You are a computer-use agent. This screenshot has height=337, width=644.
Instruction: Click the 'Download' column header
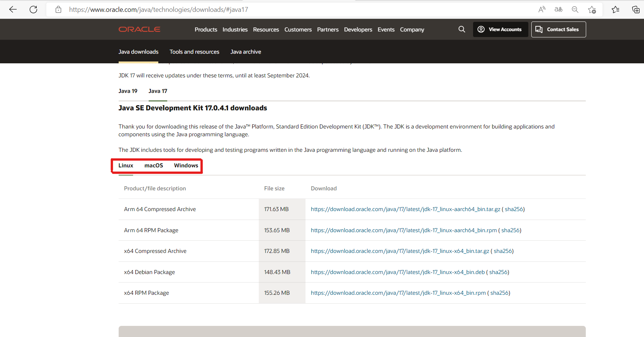324,188
